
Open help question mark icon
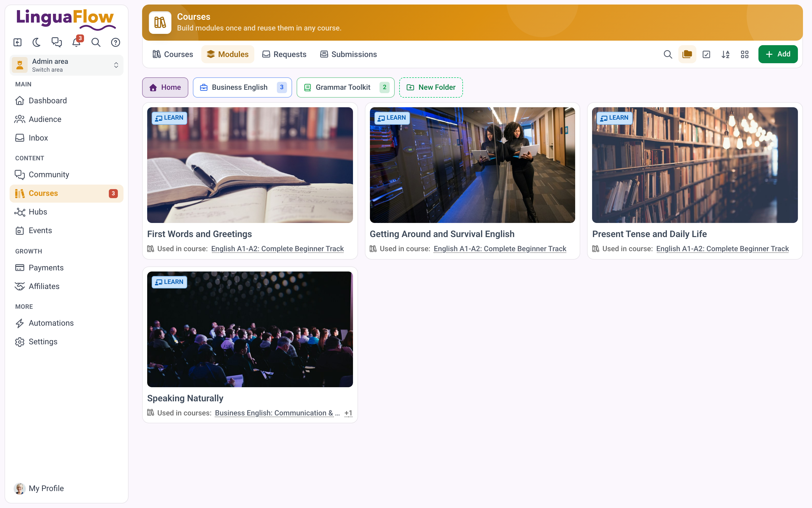coord(115,42)
